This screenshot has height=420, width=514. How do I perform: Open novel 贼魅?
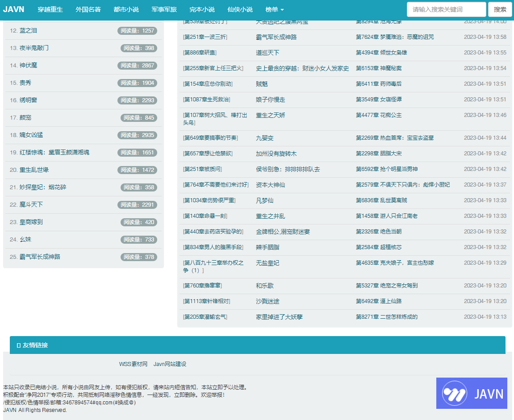pyautogui.click(x=262, y=84)
